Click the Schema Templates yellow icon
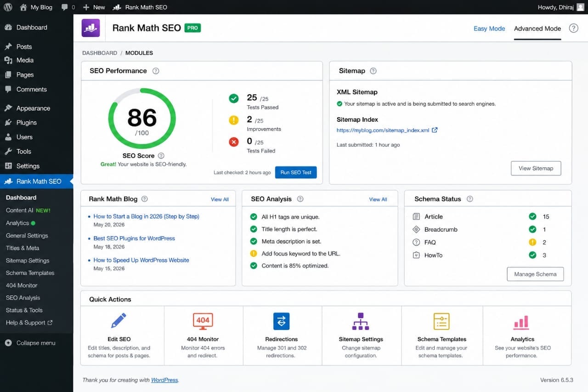 (441, 321)
